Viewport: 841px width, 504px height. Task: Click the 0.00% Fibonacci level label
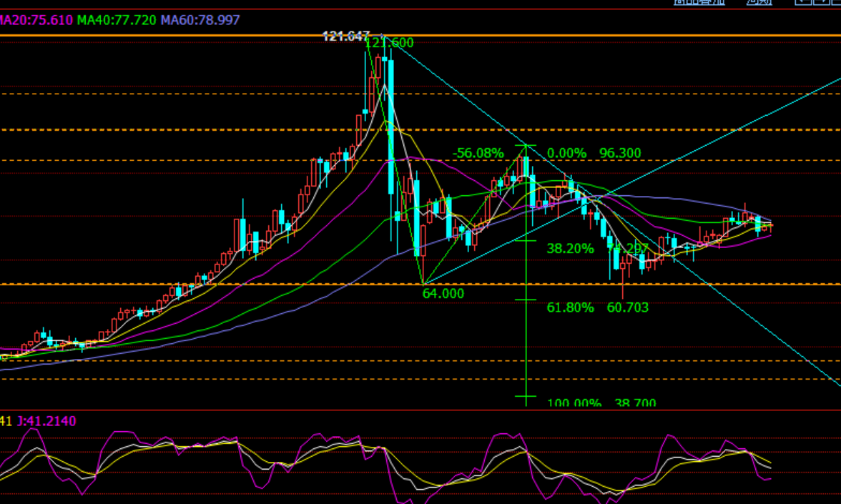[566, 153]
